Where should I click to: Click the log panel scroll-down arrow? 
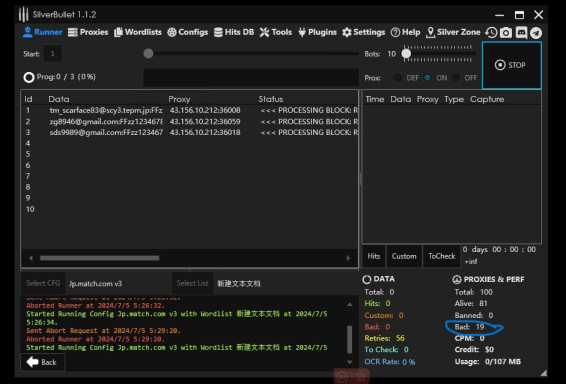pyautogui.click(x=349, y=362)
